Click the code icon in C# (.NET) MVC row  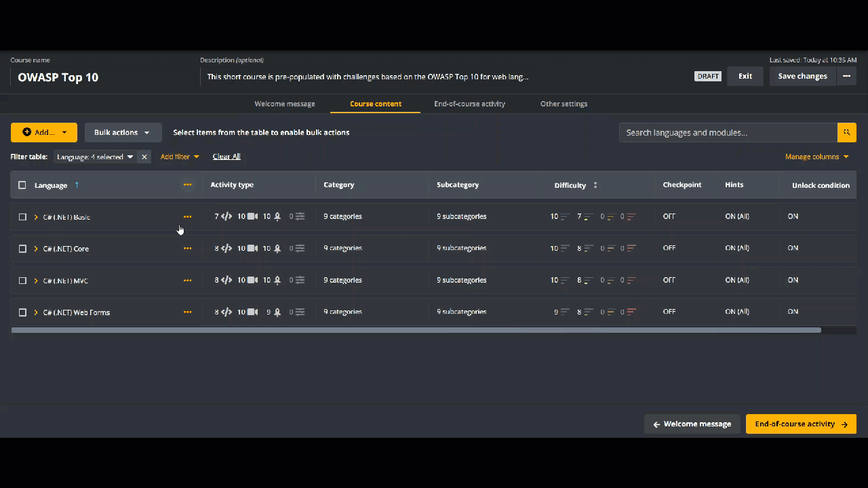click(226, 281)
